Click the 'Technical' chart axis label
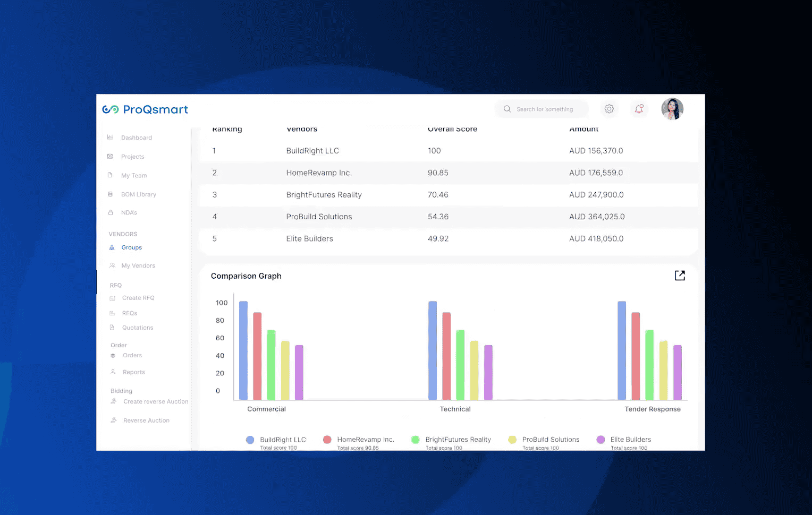This screenshot has height=515, width=812. click(x=455, y=409)
